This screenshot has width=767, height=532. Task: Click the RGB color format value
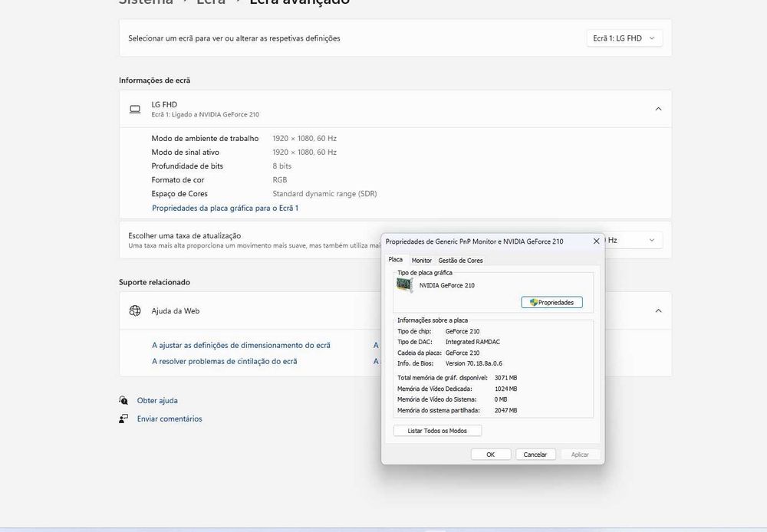point(280,180)
